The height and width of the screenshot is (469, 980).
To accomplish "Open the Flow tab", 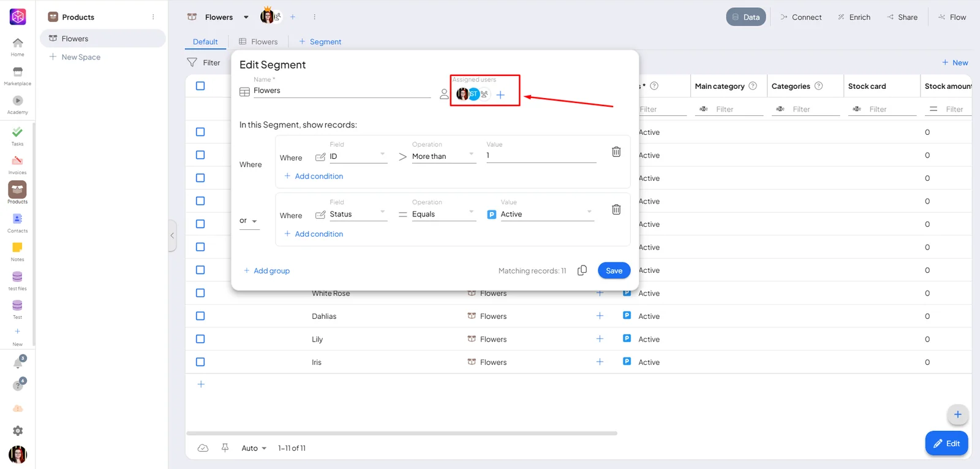I will [952, 17].
